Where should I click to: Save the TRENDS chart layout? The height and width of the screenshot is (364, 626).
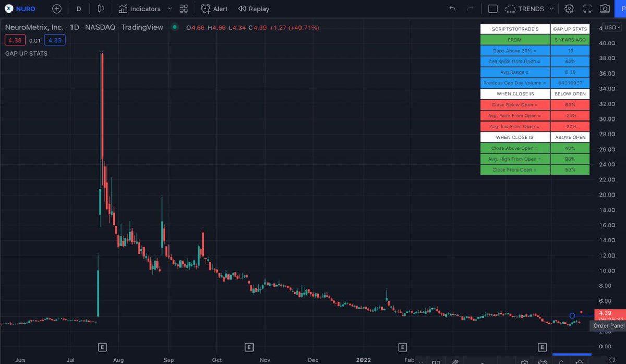pyautogui.click(x=524, y=9)
